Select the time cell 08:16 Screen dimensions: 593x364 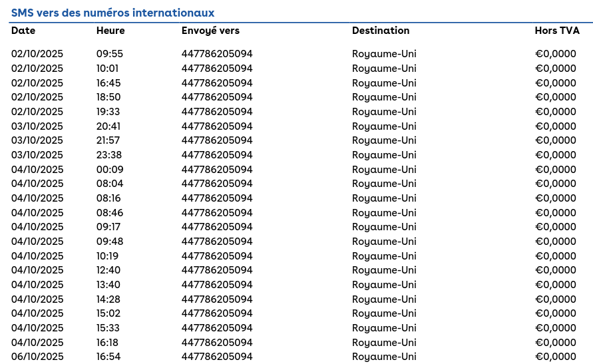[108, 198]
